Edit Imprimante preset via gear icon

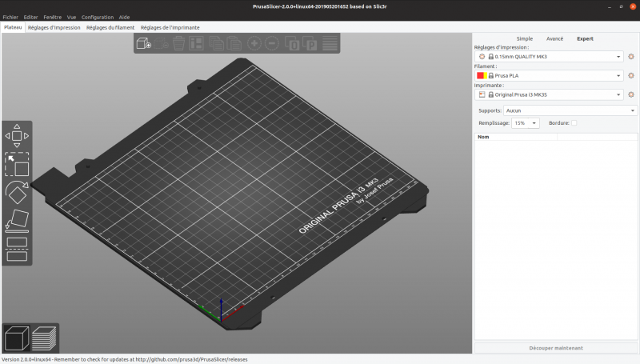pos(631,94)
